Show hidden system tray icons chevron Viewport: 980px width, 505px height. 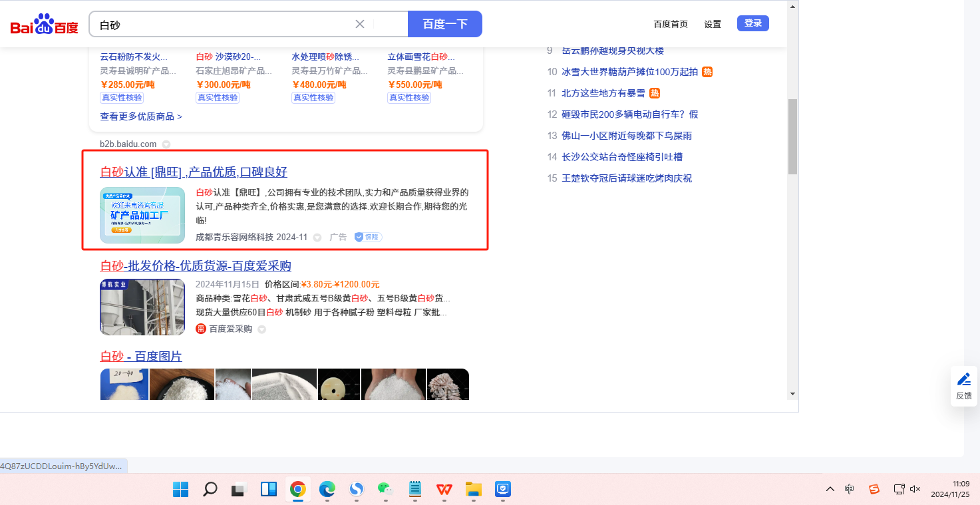coord(830,489)
